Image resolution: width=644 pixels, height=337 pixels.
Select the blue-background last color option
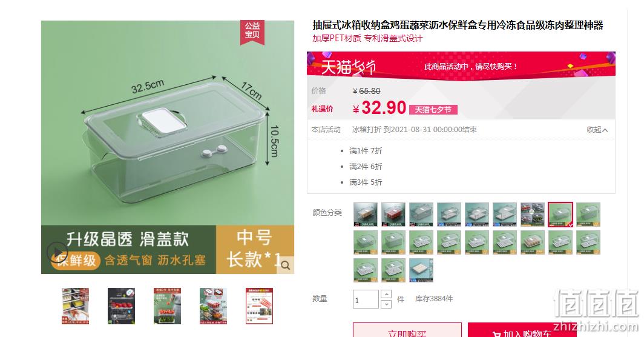(421, 270)
